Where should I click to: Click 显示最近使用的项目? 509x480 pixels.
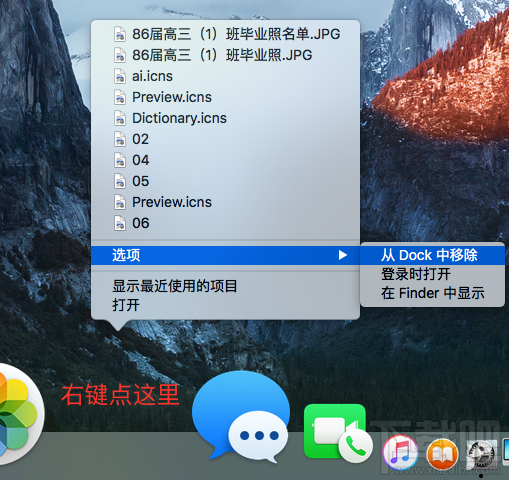coord(225,286)
